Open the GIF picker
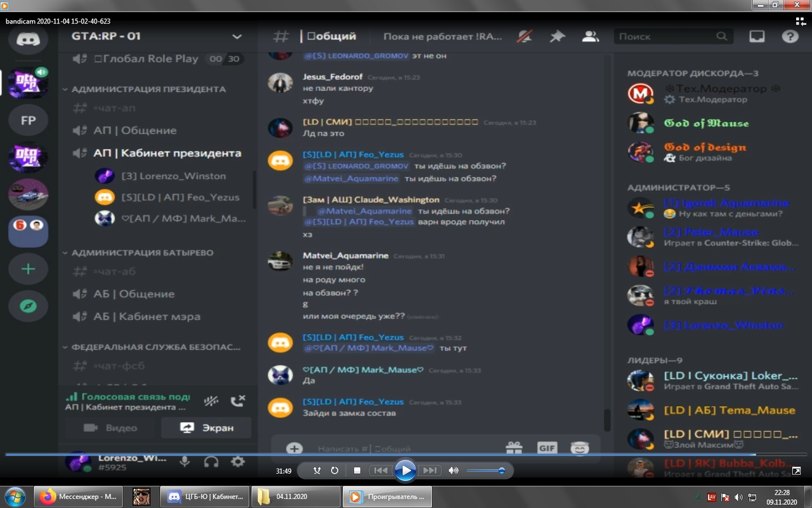The height and width of the screenshot is (508, 812). [547, 448]
